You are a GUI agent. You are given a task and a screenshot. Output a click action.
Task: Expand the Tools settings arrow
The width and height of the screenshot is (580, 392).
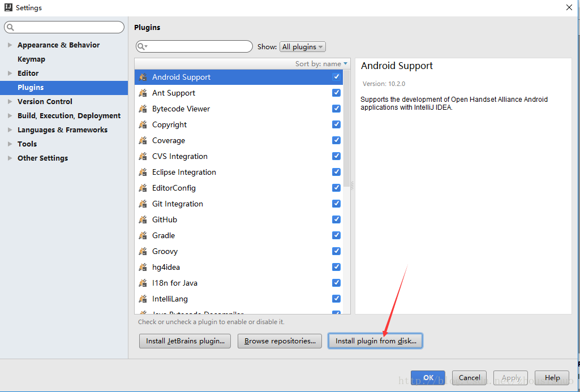(10, 144)
